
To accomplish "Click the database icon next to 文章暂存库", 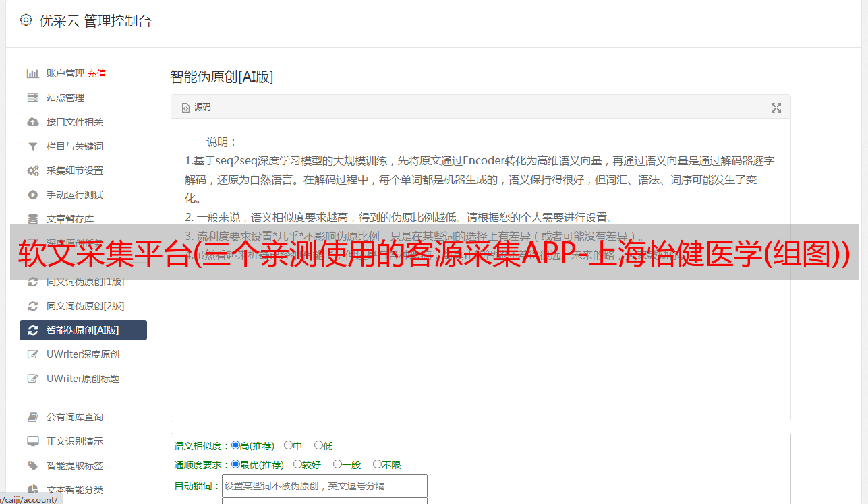I will (32, 219).
